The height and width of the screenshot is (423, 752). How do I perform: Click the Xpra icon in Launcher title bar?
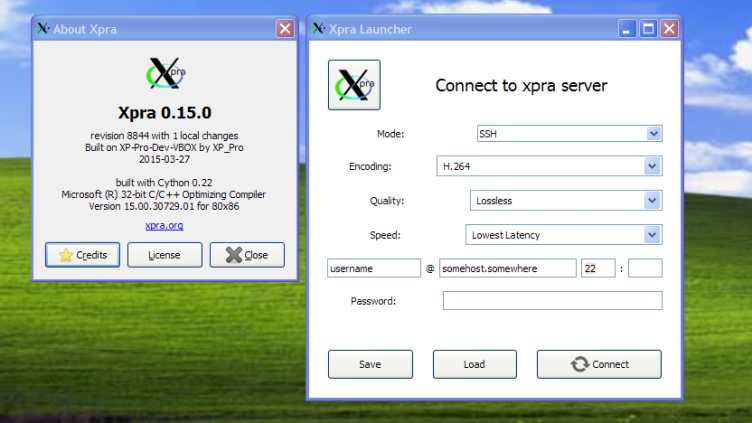point(318,29)
